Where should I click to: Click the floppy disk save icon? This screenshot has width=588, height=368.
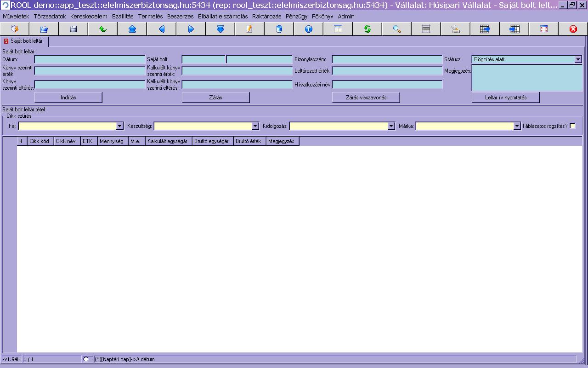click(x=73, y=29)
